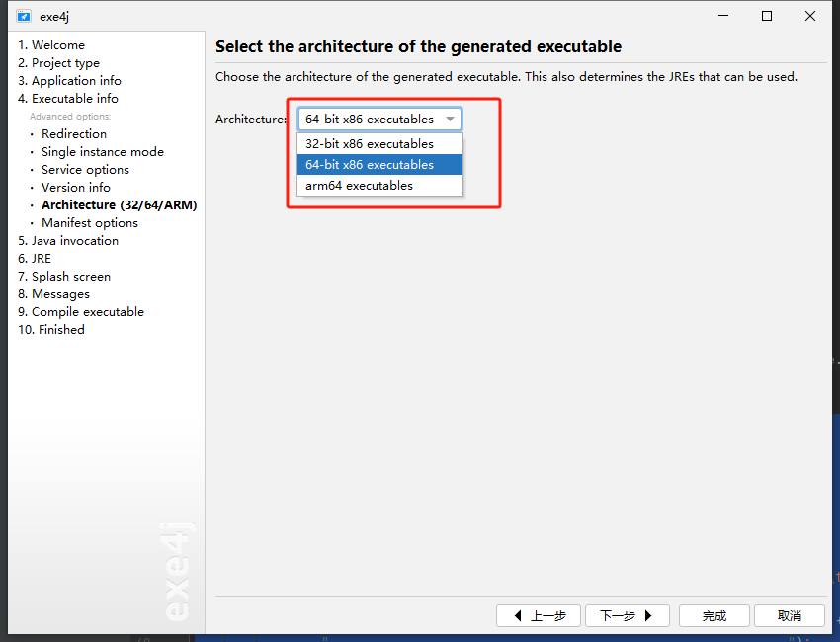Show the Service options page
This screenshot has width=840, height=642.
pyautogui.click(x=85, y=169)
